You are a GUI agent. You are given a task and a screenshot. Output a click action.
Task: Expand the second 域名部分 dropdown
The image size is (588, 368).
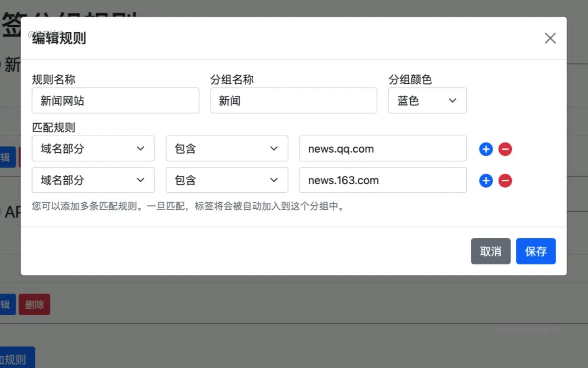[x=93, y=180]
